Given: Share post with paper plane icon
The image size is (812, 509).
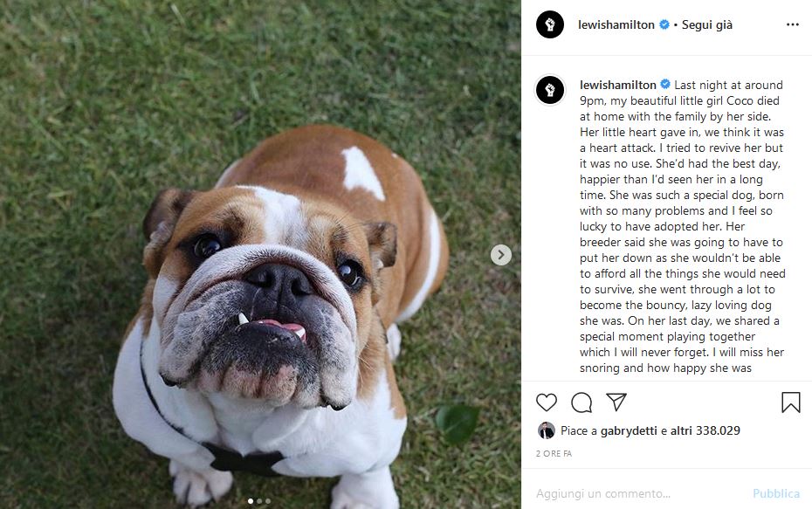Looking at the screenshot, I should click(x=616, y=402).
